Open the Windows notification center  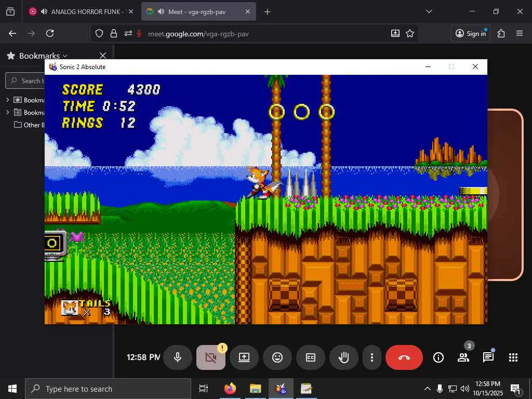pos(516,389)
